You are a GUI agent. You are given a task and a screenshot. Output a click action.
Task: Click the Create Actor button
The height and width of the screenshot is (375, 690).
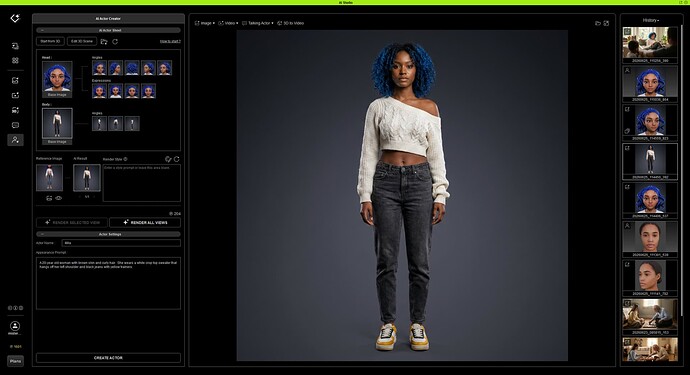(x=108, y=358)
